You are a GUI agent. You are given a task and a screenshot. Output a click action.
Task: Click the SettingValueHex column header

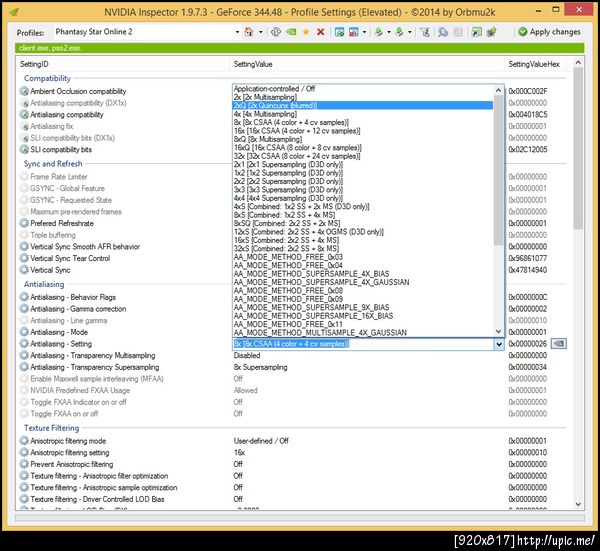point(534,64)
